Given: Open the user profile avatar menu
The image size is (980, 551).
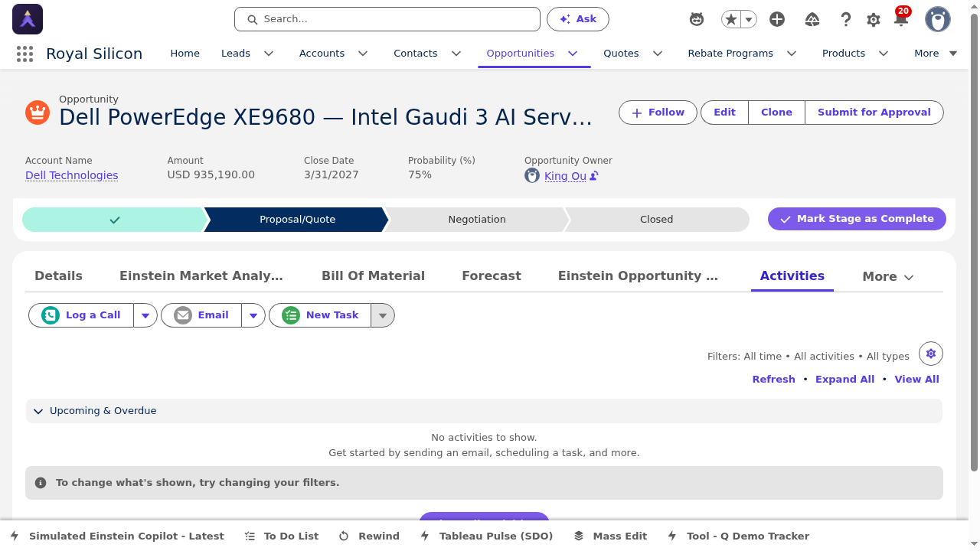Looking at the screenshot, I should 938,19.
